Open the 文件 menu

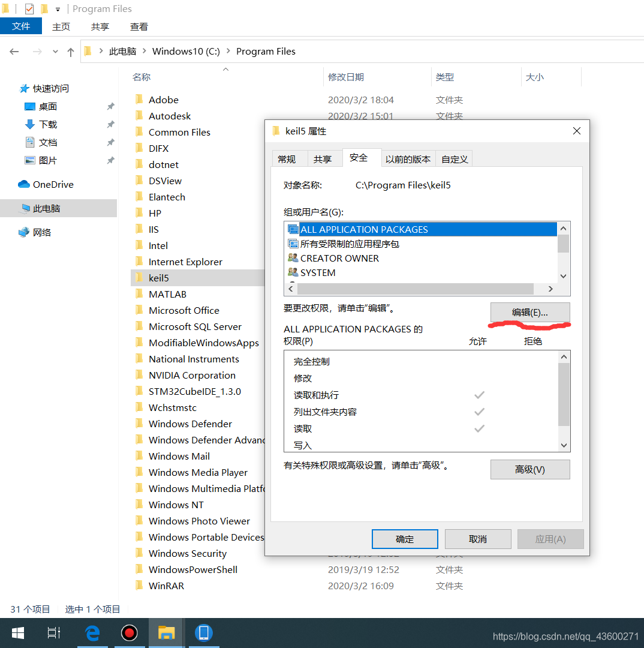pos(20,26)
